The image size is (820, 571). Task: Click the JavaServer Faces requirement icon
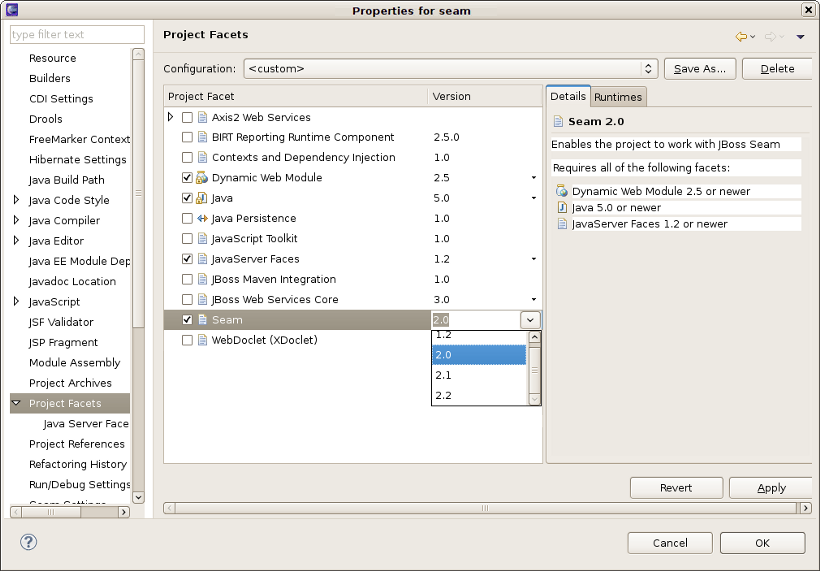(x=562, y=224)
